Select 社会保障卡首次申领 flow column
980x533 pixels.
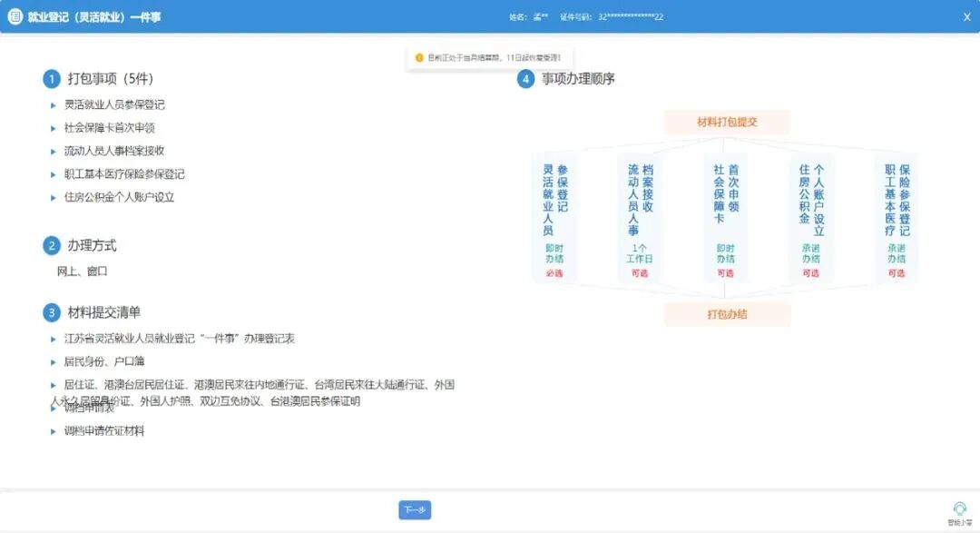[726, 218]
